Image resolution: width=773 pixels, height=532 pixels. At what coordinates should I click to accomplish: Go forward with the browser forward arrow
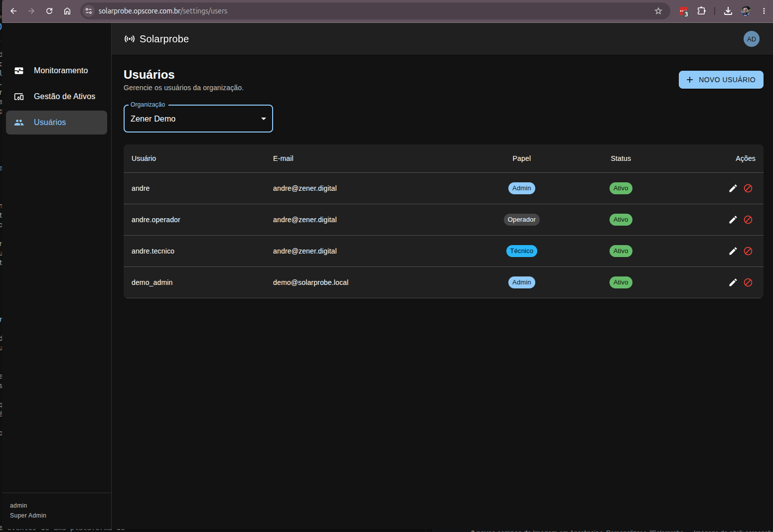click(x=31, y=11)
